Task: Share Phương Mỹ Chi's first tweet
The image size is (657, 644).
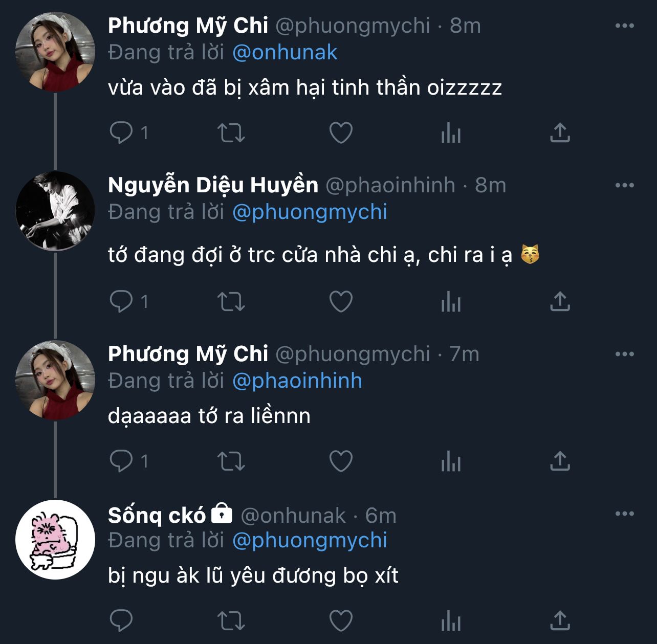Action: (x=560, y=133)
